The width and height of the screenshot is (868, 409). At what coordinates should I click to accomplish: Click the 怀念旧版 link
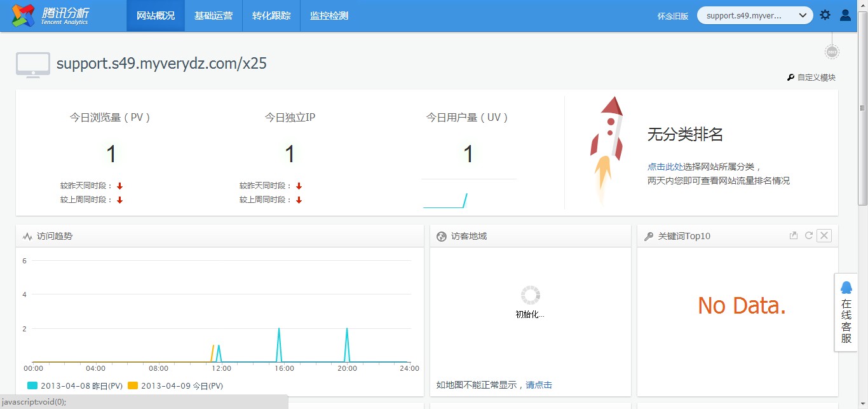673,16
